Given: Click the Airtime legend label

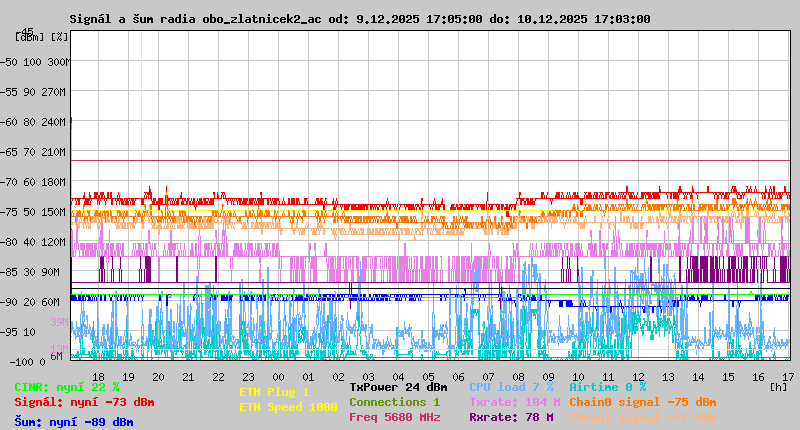Looking at the screenshot, I should 607,387.
